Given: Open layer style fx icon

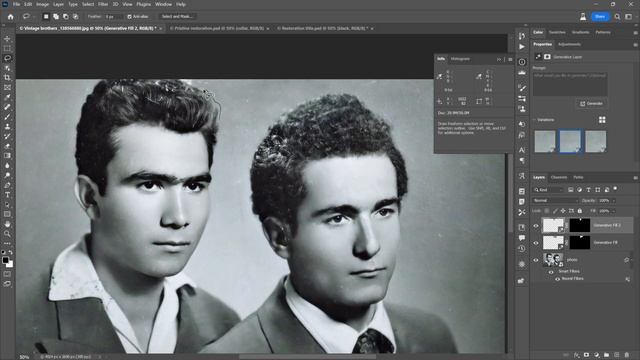Looking at the screenshot, I should [576, 355].
